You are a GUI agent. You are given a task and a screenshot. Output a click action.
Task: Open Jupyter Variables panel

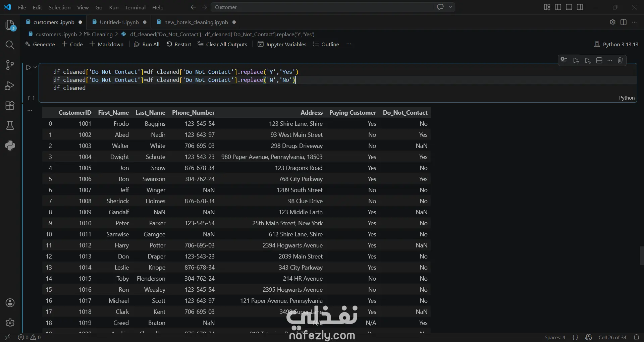tap(282, 44)
